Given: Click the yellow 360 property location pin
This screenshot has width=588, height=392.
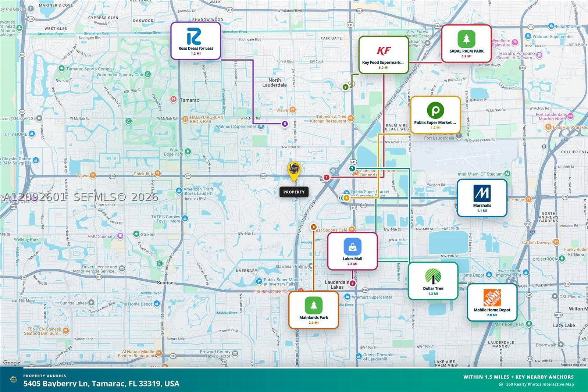Looking at the screenshot, I should (293, 171).
